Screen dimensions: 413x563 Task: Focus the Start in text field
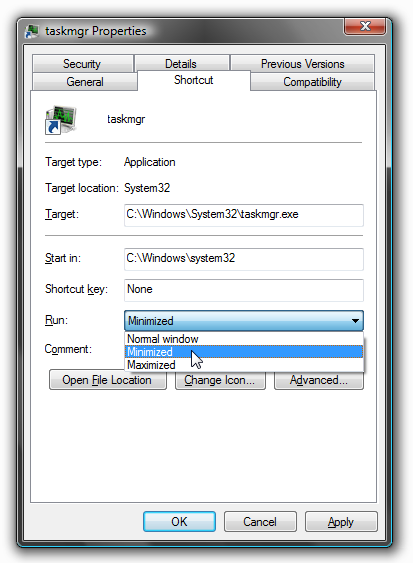click(x=244, y=259)
